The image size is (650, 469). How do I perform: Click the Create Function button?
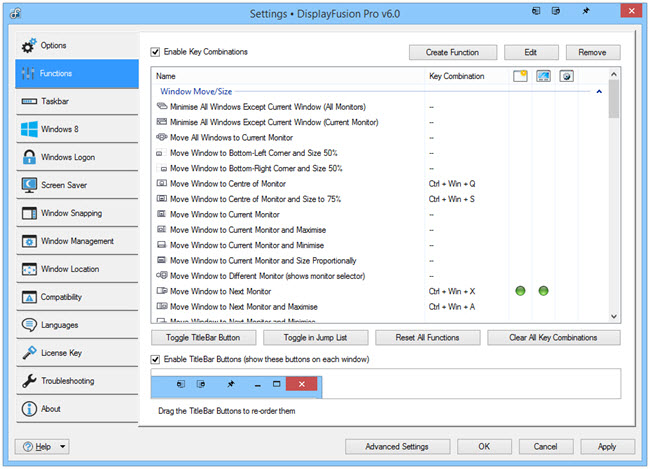coord(452,52)
